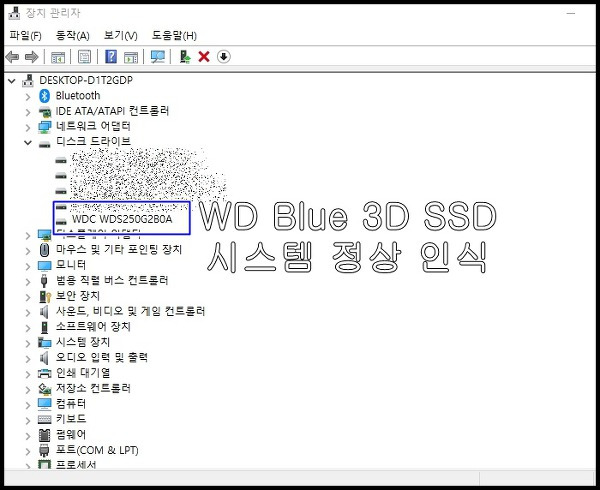The image size is (600, 490).
Task: Select the 인쇄 대기열 row
Action: pos(83,373)
